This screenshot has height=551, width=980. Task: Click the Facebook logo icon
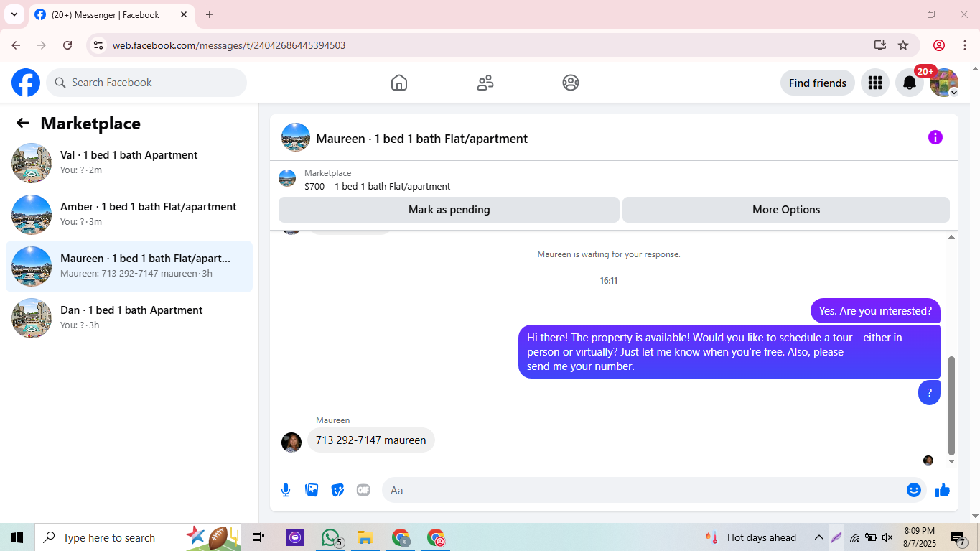tap(26, 83)
